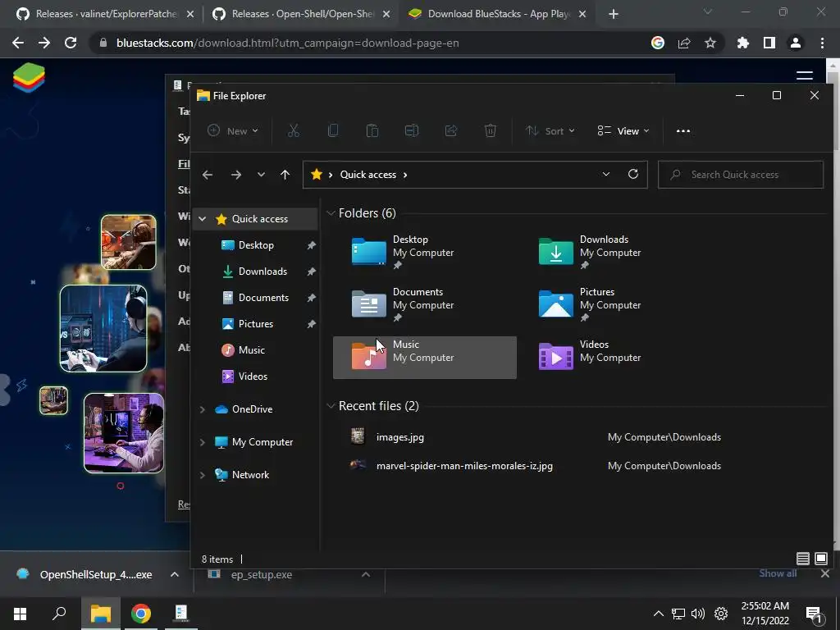Open BlueStacks hamburger menu
The image size is (840, 630).
805,75
